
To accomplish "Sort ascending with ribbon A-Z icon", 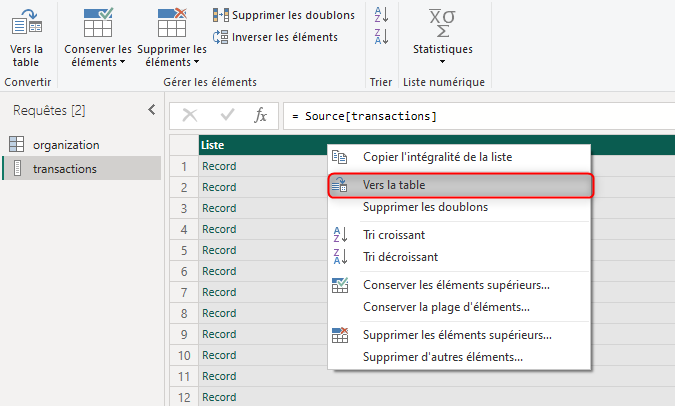I will pos(381,15).
